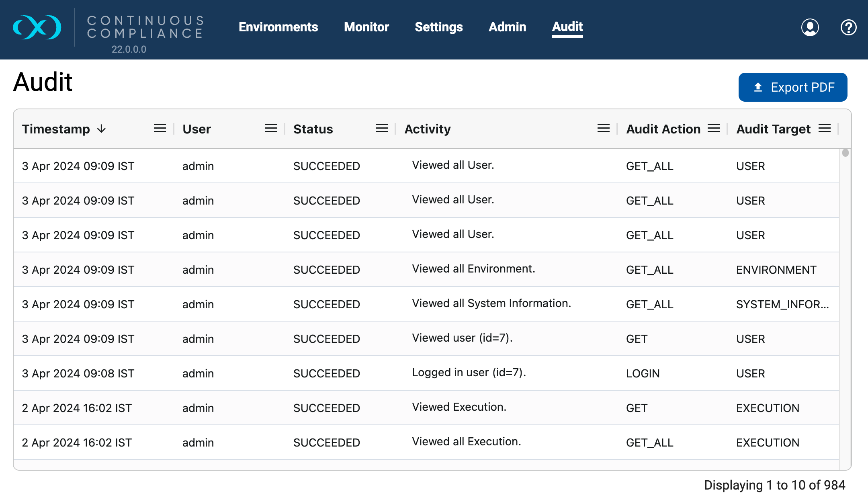Viewport: 868px width, 500px height.
Task: Open Status column menu icon
Action: coord(382,129)
